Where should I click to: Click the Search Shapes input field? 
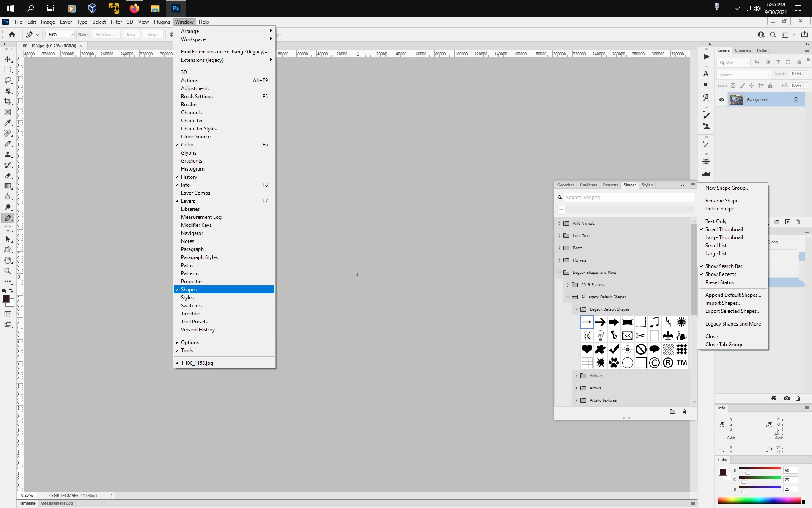tap(628, 198)
